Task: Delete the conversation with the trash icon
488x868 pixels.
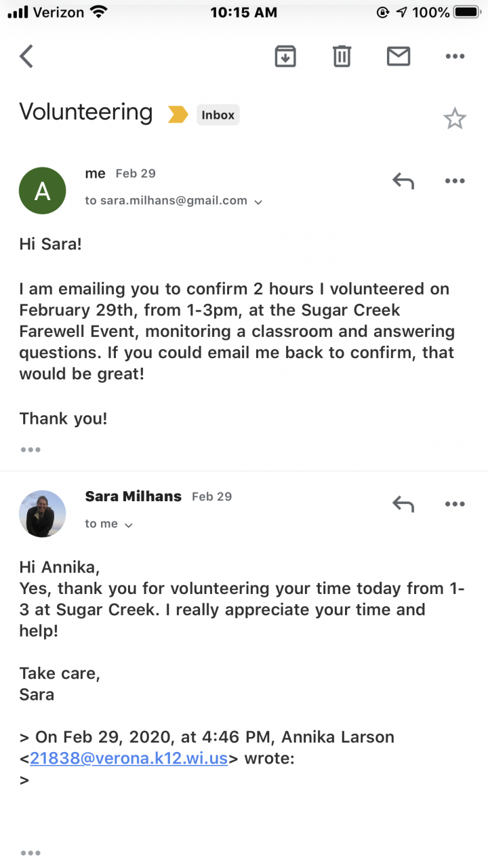Action: (x=342, y=56)
